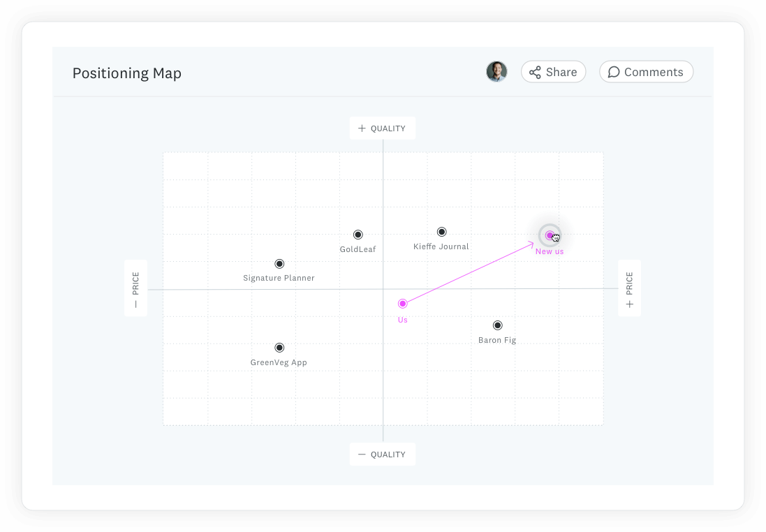The image size is (766, 532).
Task: Select the GoldLeaf data point marker
Action: click(x=358, y=235)
